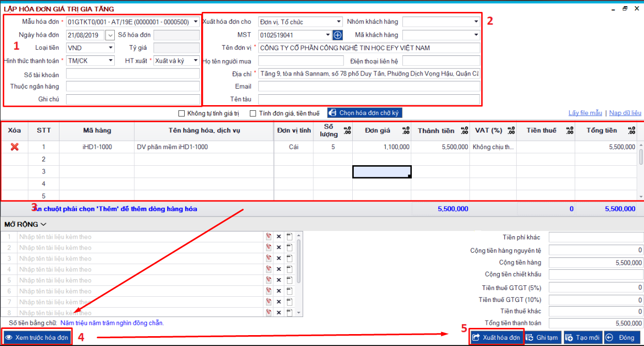Image resolution: width=644 pixels, height=346 pixels.
Task: Open the 'Lấy file mẫu' link
Action: pyautogui.click(x=585, y=113)
